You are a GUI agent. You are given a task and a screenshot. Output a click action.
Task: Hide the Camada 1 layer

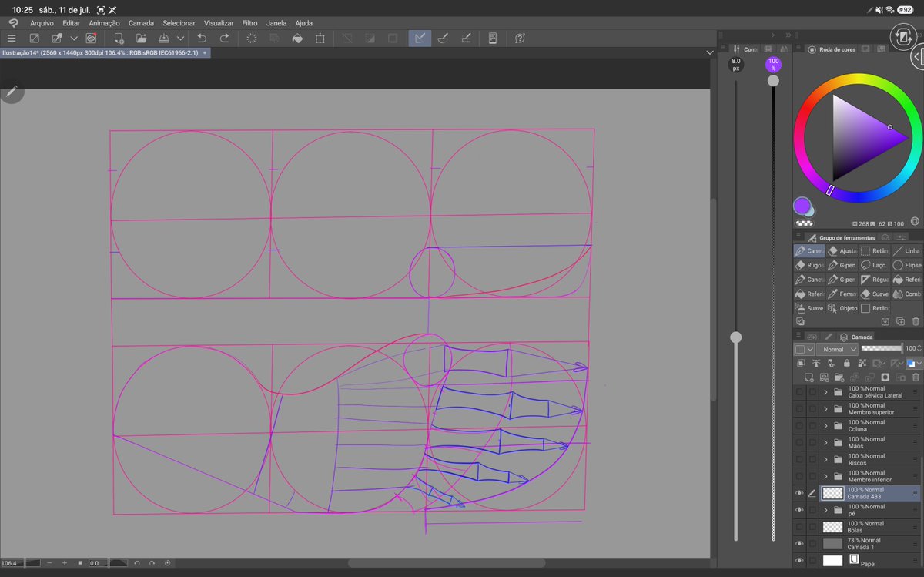tap(799, 544)
